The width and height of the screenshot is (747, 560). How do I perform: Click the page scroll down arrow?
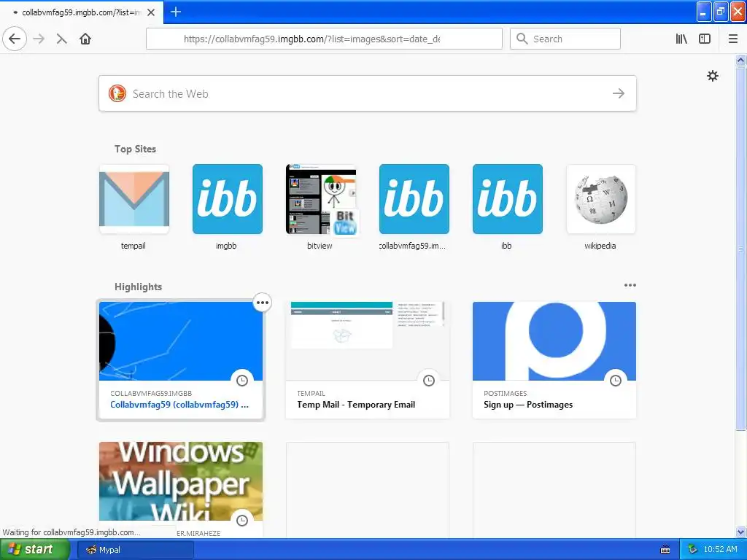point(741,532)
